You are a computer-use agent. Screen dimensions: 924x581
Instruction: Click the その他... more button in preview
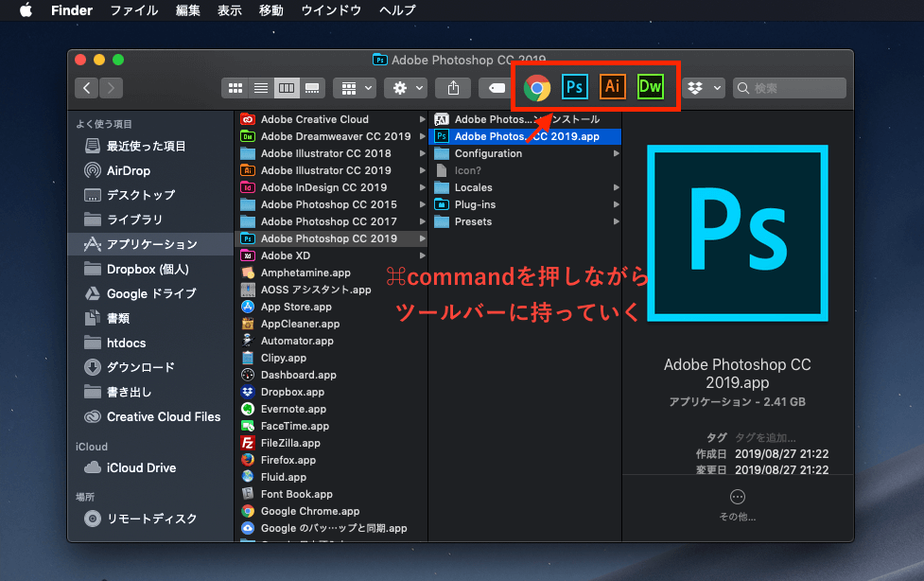tap(737, 505)
